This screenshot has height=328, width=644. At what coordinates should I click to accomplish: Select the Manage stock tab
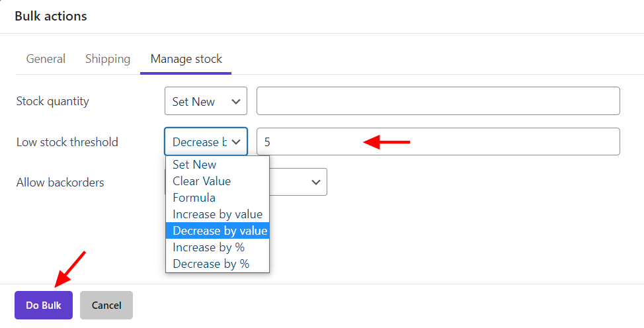click(x=186, y=59)
